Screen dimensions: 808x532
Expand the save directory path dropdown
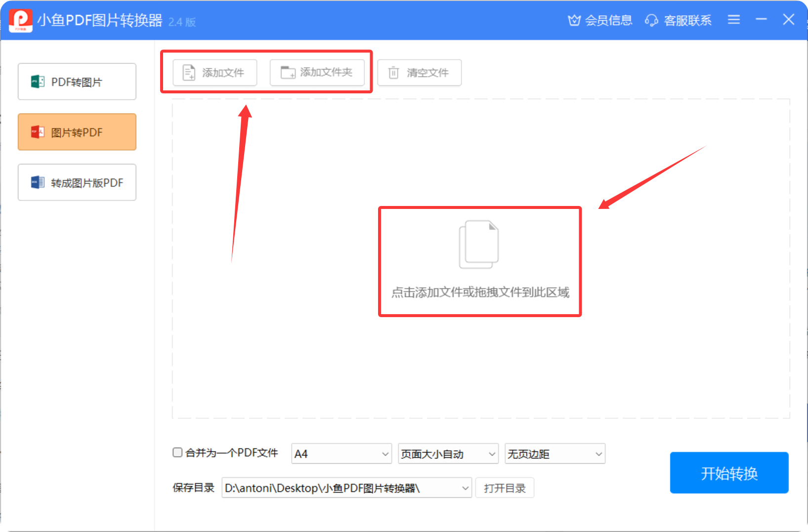(x=465, y=488)
